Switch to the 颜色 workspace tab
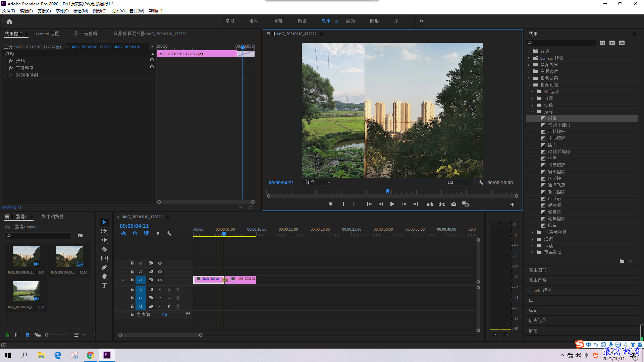644x362 pixels. pos(302,21)
